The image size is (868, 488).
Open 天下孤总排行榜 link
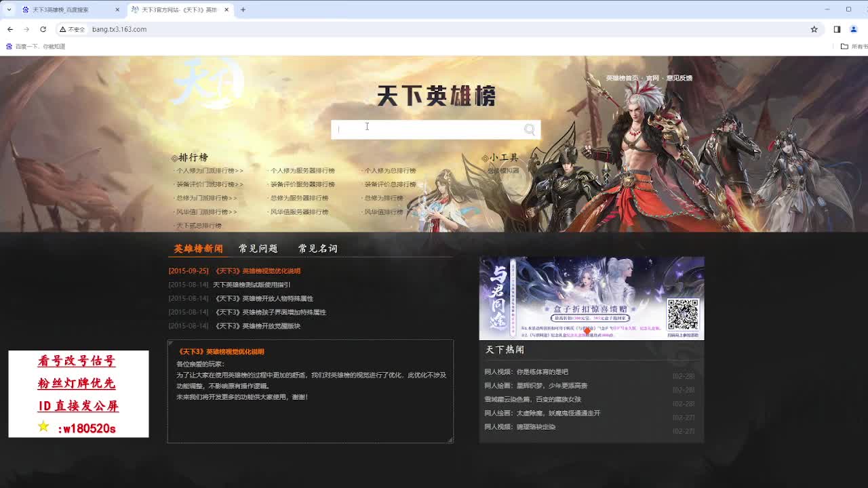tap(199, 226)
